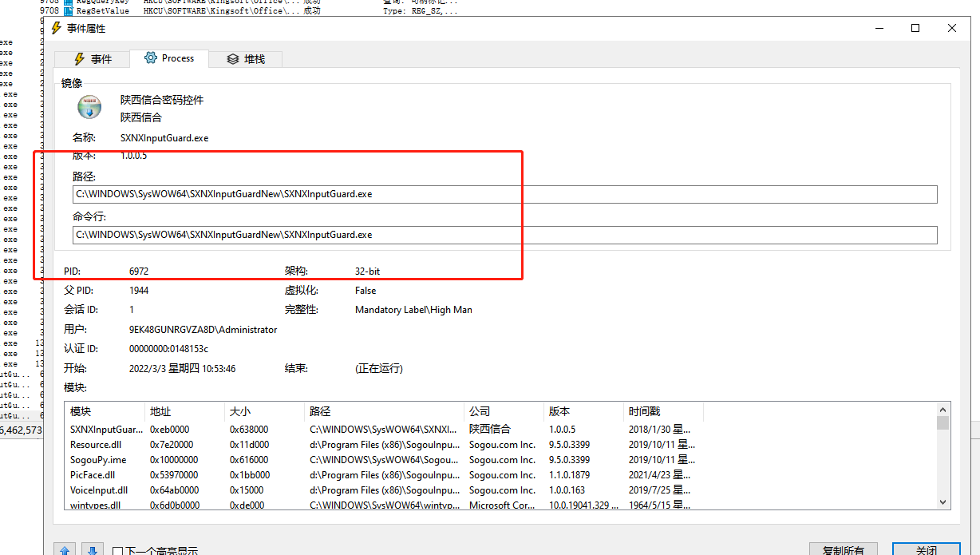Click inside the 路径 path field

[319, 193]
